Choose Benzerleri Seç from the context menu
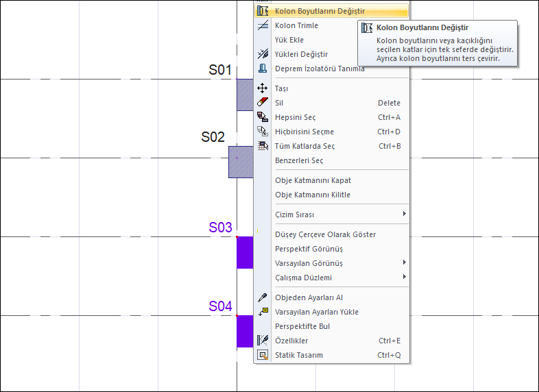 (299, 160)
